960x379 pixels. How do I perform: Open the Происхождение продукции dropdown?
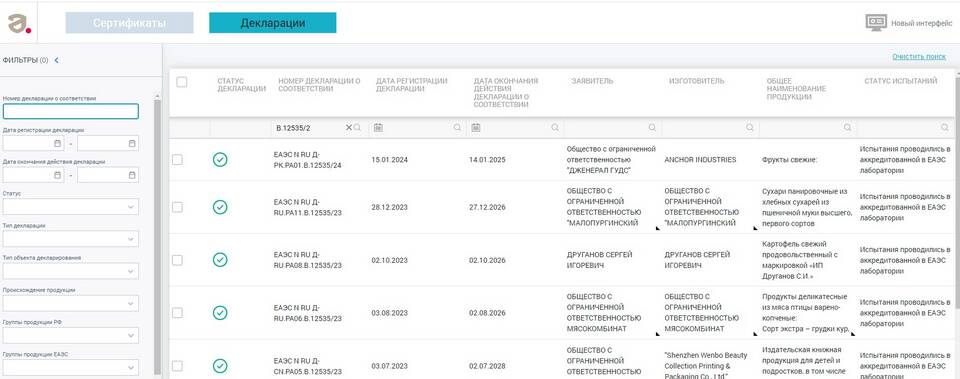pos(70,303)
